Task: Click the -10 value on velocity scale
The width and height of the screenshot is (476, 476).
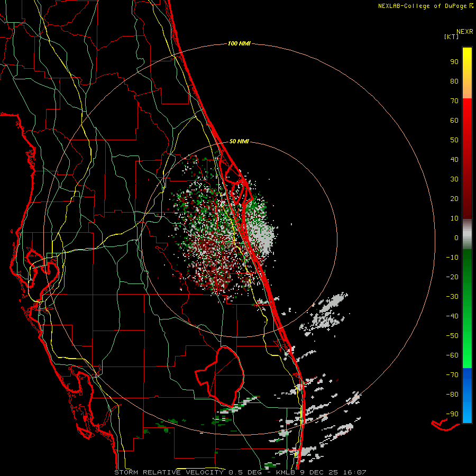Action: (x=452, y=258)
